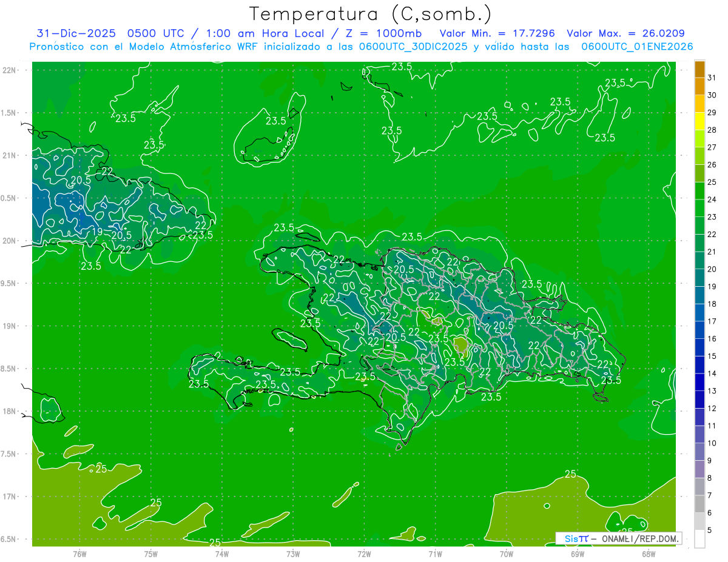This screenshot has width=728, height=562.
Task: Click the color bar segment between 30 and 31
Action: click(x=699, y=87)
